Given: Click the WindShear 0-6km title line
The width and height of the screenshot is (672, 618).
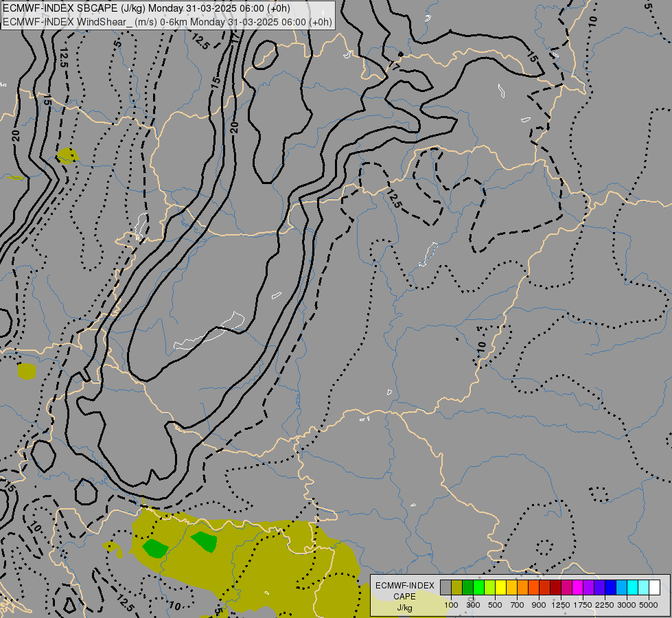Looking at the screenshot, I should [167, 22].
